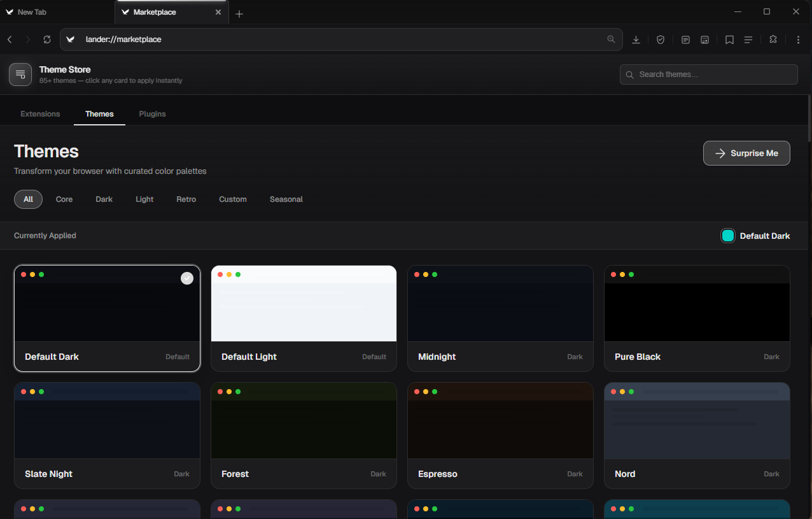Open the browser three-dot menu

tap(798, 39)
